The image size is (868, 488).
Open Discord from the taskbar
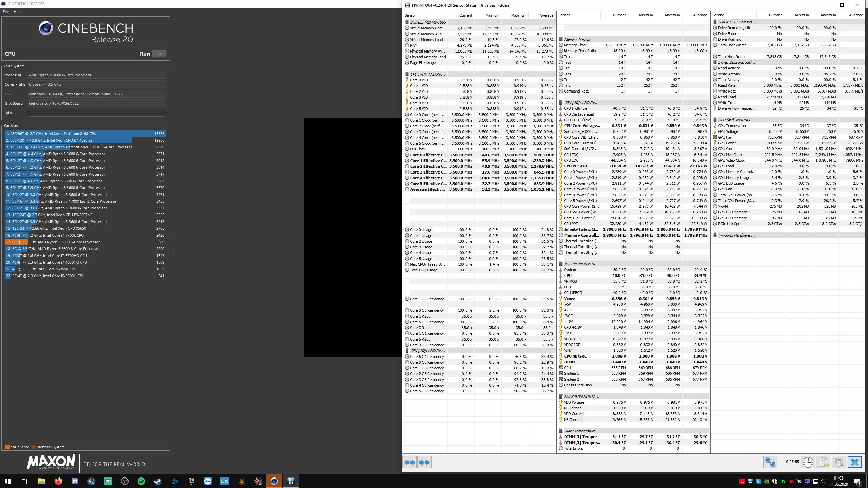click(x=75, y=481)
